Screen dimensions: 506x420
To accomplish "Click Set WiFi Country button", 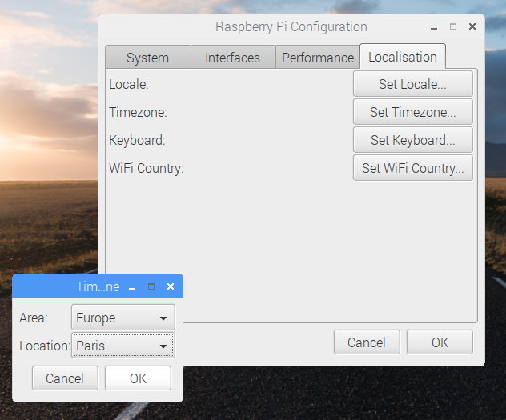I will 413,168.
